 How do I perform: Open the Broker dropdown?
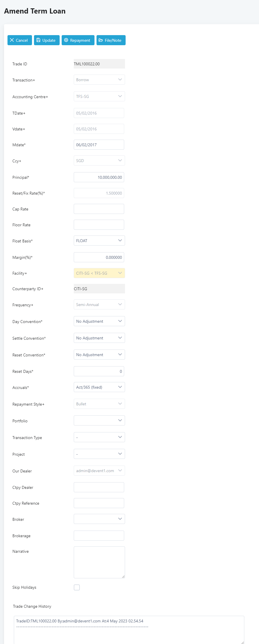click(99, 519)
